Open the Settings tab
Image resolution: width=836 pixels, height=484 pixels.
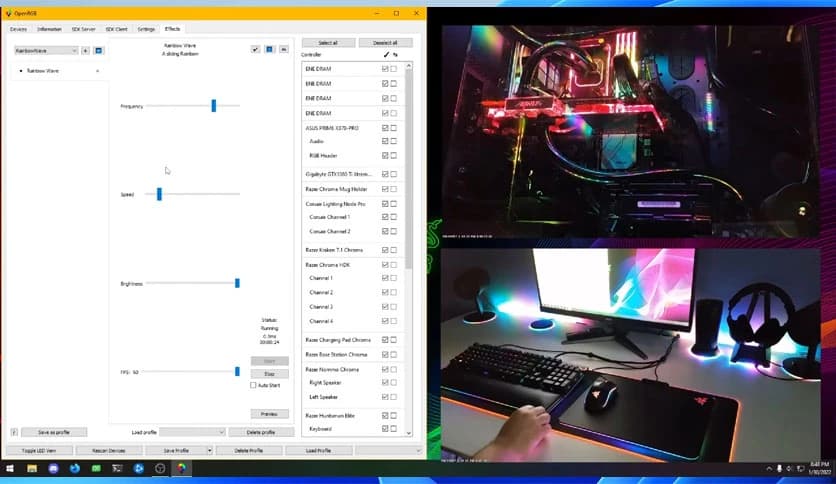tap(146, 29)
